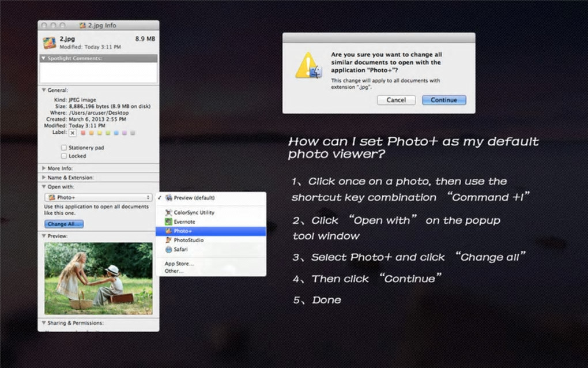This screenshot has height=368, width=588.
Task: Clear the label with the X box
Action: tap(73, 133)
